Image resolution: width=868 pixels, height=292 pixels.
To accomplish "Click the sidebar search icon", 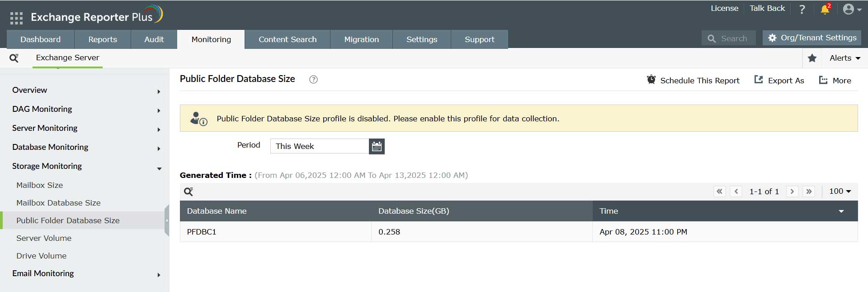I will [14, 58].
